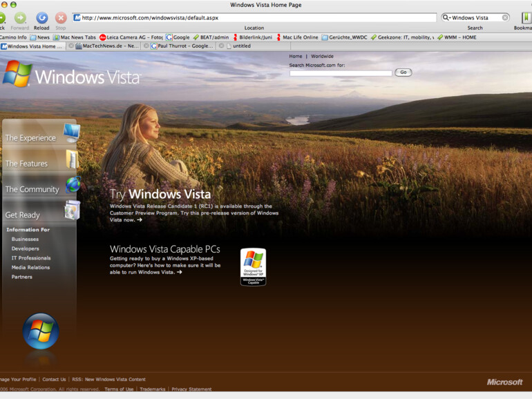Open the Partners link
The width and height of the screenshot is (532, 399).
click(21, 277)
